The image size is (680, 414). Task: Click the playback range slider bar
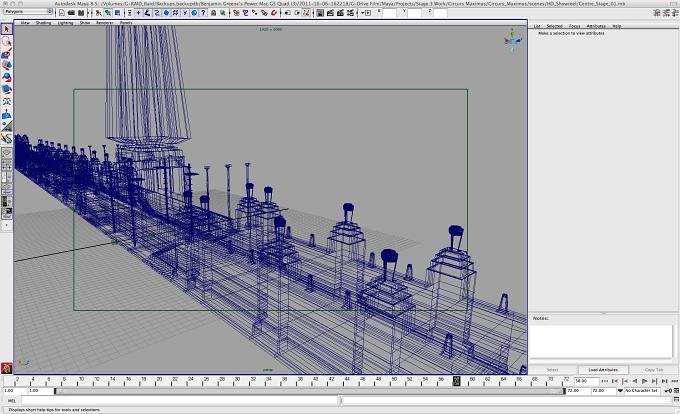[x=310, y=391]
